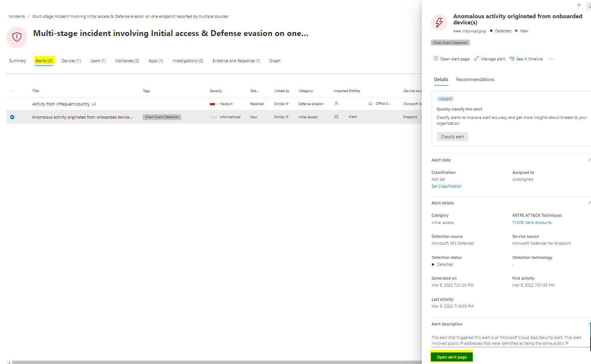
Task: Click the Open alert page arrow icon
Action: (x=436, y=59)
